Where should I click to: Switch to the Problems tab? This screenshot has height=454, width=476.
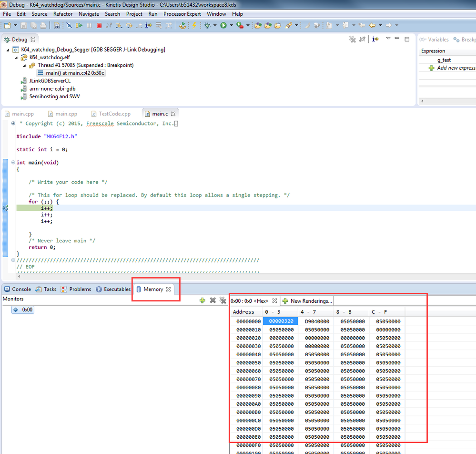tap(76, 289)
